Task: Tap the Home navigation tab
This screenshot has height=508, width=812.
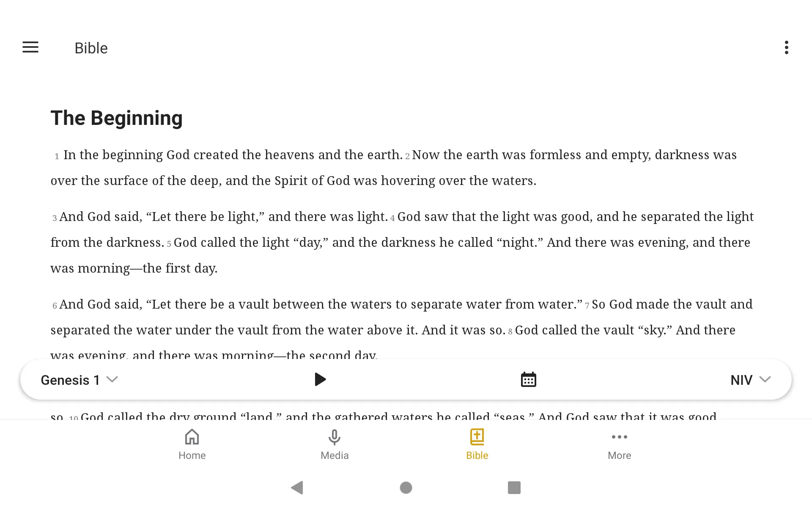Action: point(192,443)
